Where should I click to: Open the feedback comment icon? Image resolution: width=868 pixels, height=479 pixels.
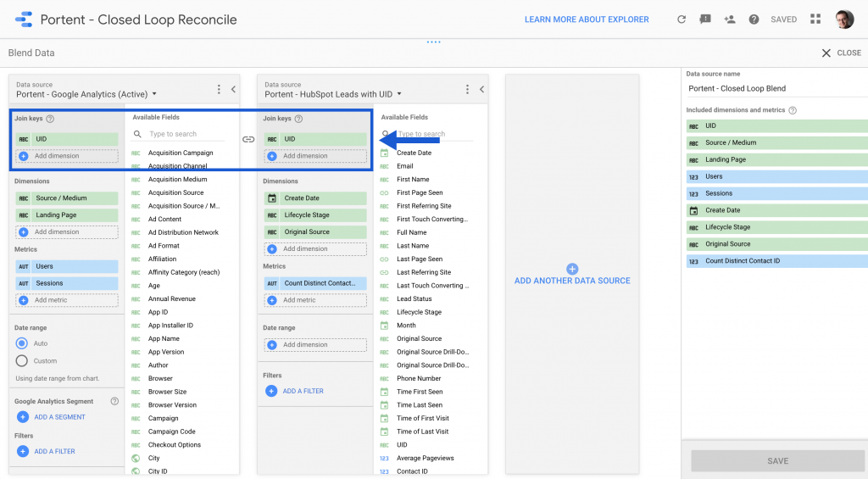point(705,19)
